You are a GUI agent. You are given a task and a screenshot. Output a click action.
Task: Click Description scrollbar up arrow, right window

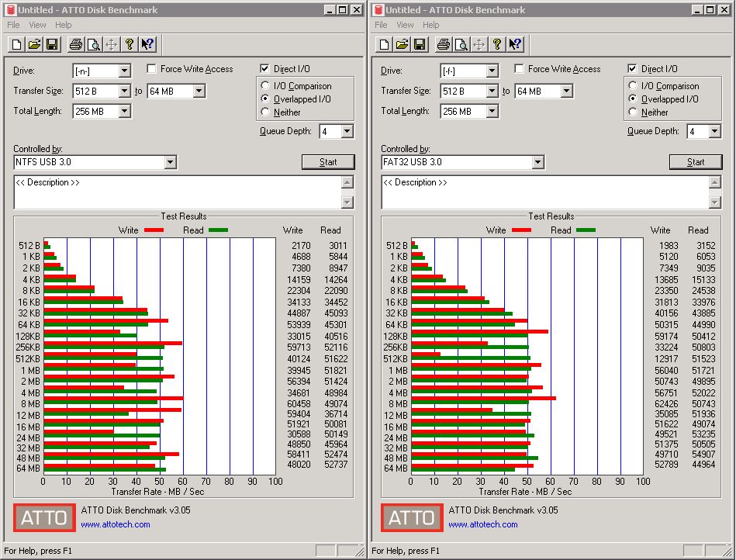pos(715,182)
